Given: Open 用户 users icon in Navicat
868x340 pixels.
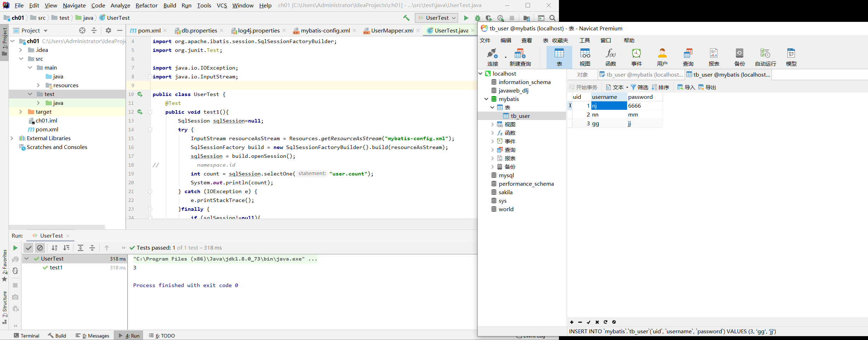Looking at the screenshot, I should [x=662, y=57].
